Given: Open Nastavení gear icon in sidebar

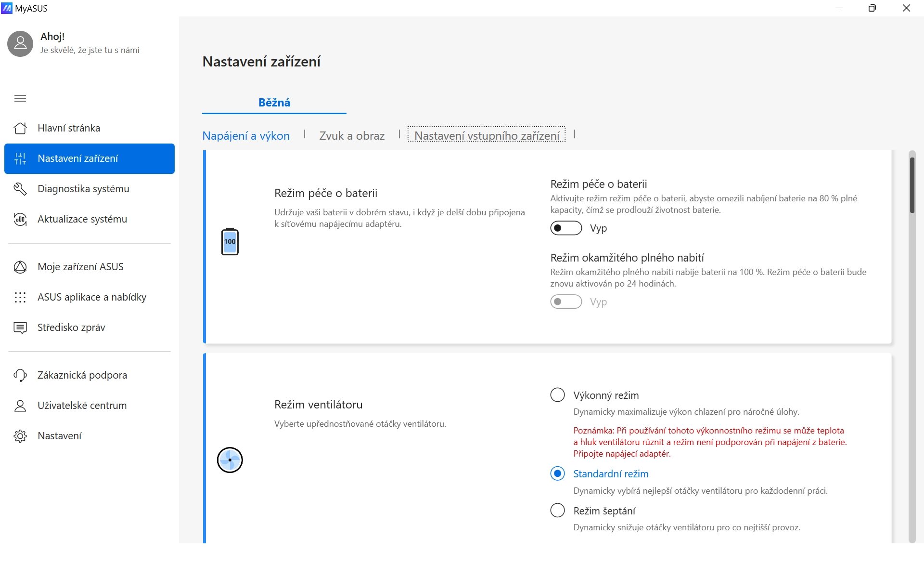Looking at the screenshot, I should [x=20, y=436].
